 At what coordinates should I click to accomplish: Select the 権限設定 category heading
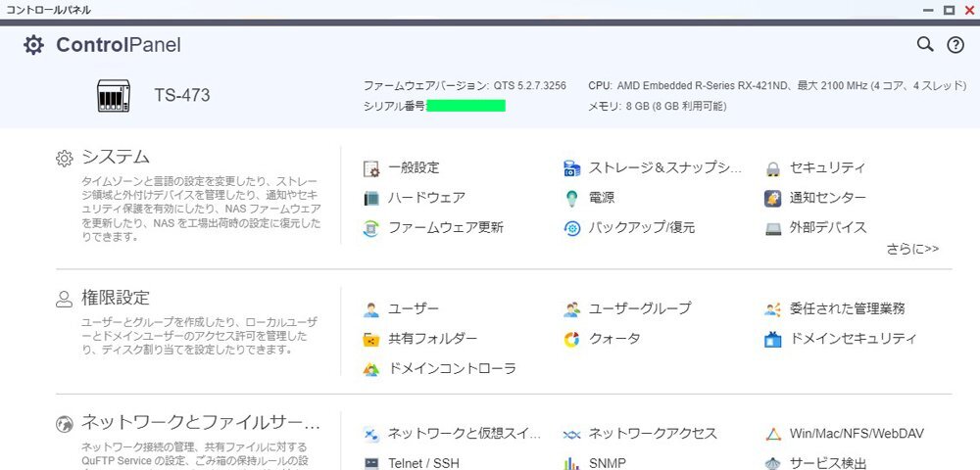115,298
